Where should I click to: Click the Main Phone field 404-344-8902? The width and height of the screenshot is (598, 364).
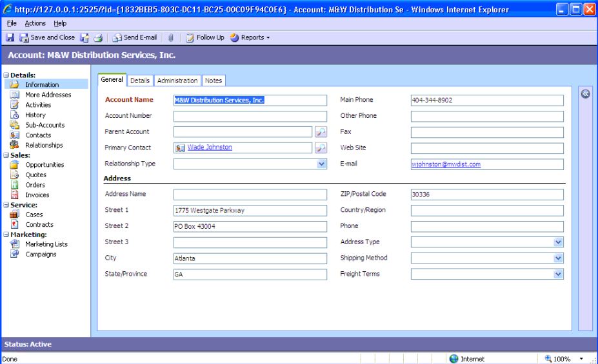click(487, 100)
